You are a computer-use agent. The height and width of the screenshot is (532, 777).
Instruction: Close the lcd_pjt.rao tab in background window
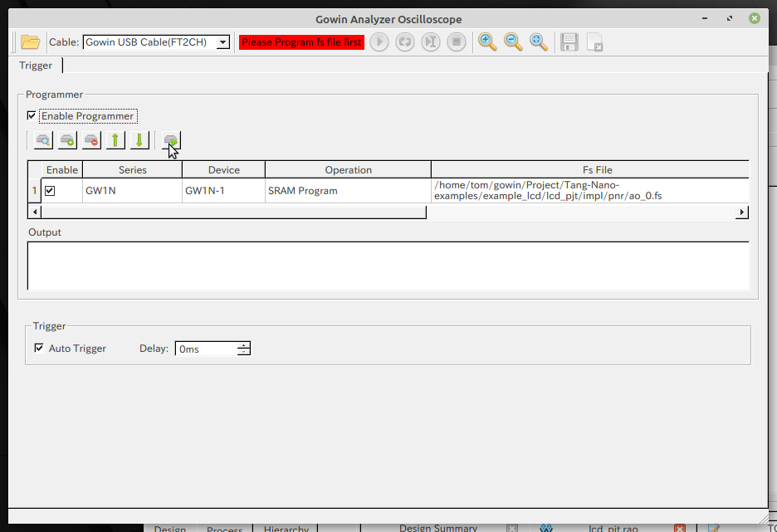point(680,529)
